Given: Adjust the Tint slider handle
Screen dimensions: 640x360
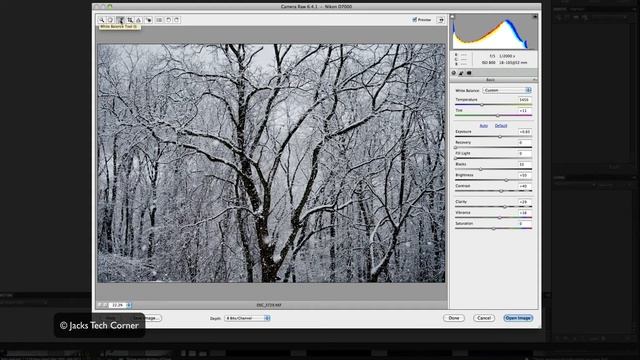Looking at the screenshot, I should 498,116.
